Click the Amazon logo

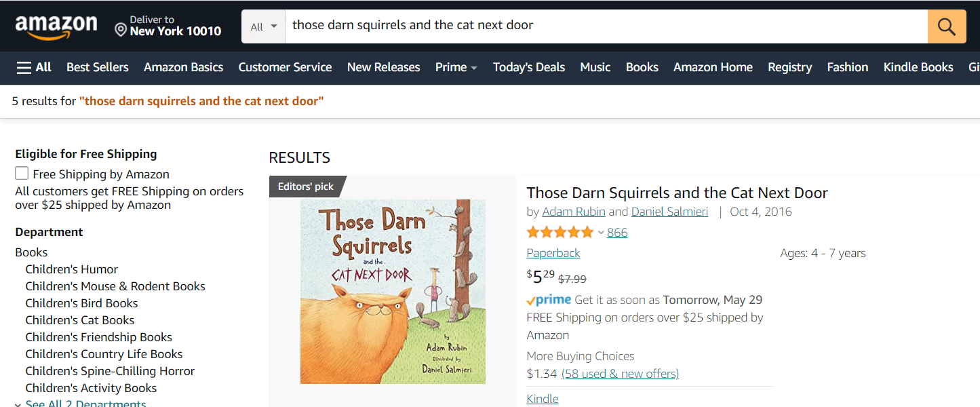(56, 26)
